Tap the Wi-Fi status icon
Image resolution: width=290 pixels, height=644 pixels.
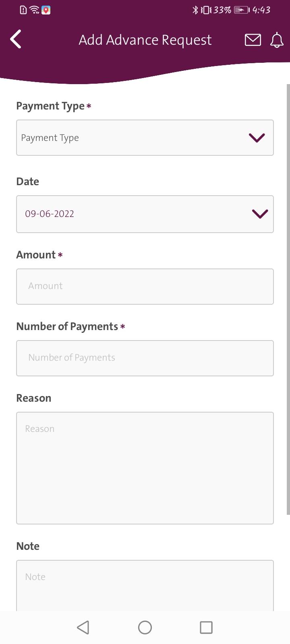coord(35,10)
